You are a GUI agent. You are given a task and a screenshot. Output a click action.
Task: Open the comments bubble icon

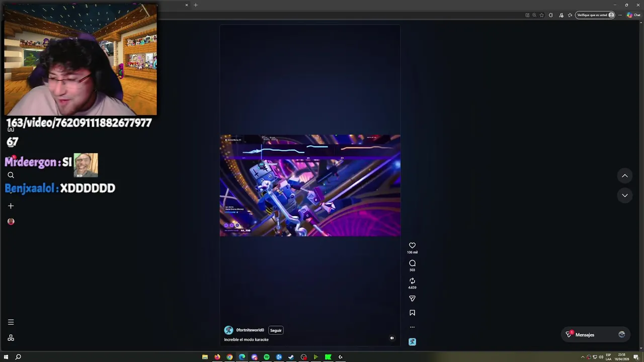(x=412, y=263)
